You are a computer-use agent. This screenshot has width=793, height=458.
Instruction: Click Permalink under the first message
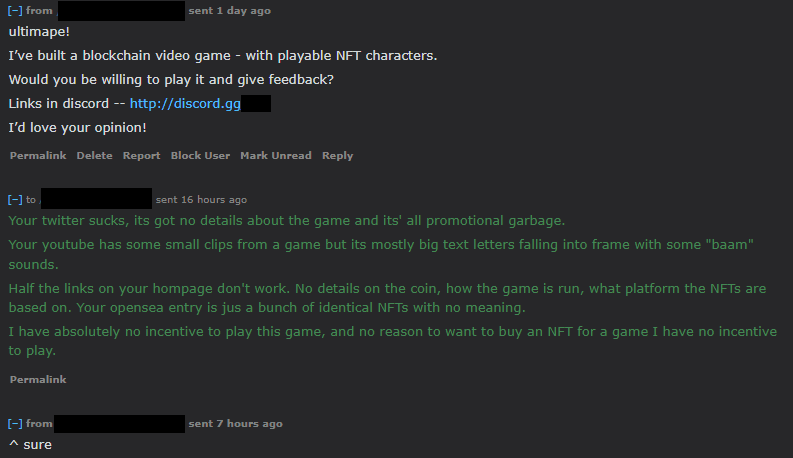[38, 156]
